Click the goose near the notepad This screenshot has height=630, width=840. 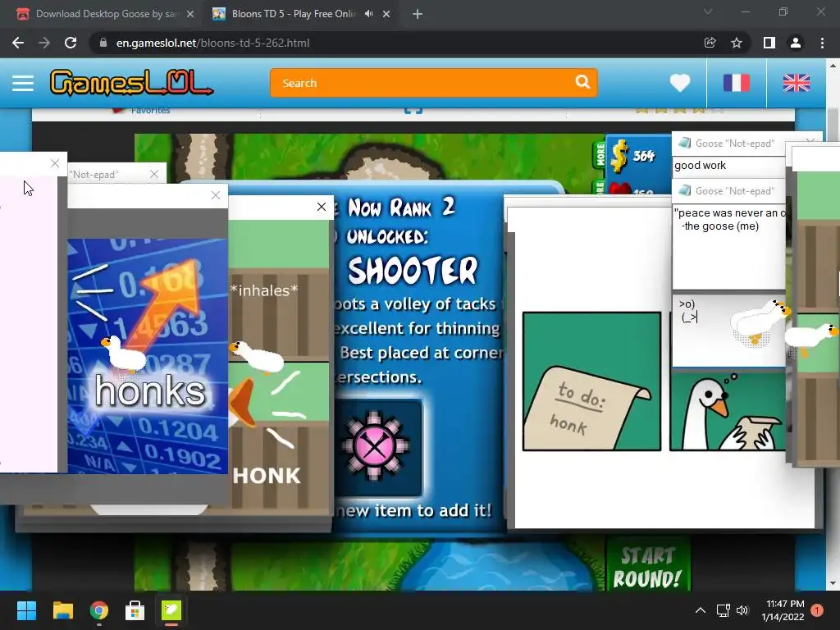pyautogui.click(x=760, y=322)
